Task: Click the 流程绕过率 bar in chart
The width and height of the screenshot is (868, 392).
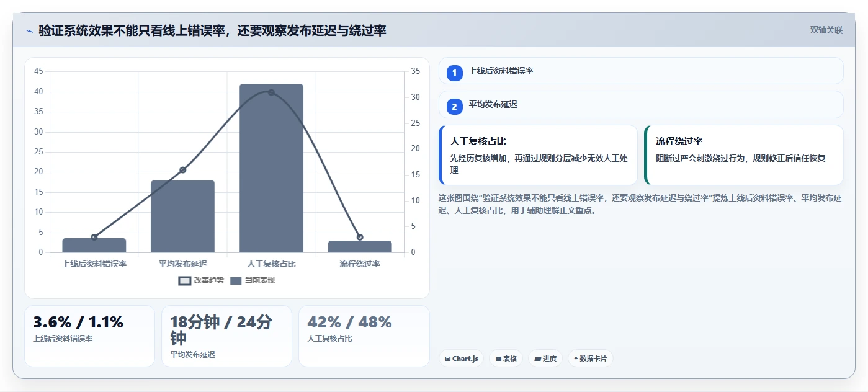Action: coord(360,247)
